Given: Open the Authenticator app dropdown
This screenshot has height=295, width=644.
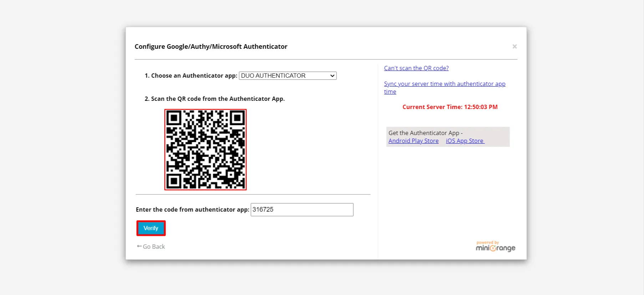Looking at the screenshot, I should [288, 76].
